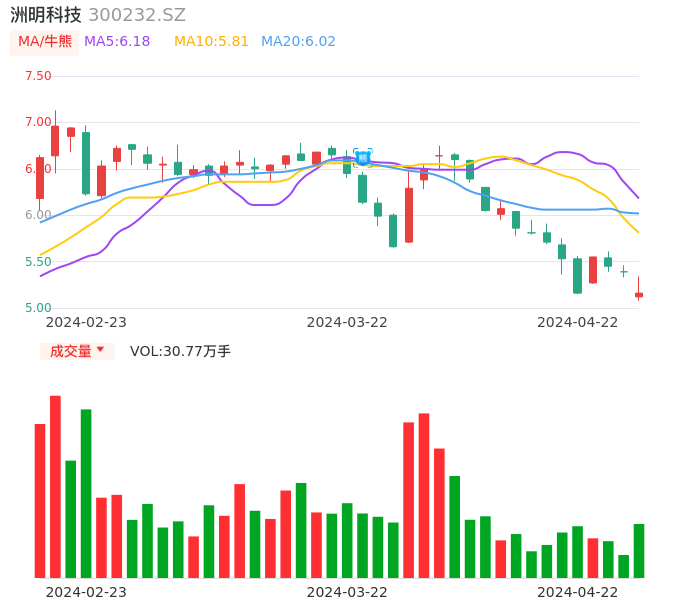Viewport: 686px width, 606px height.
Task: Select the MA20:6.02 legend label
Action: tap(298, 42)
